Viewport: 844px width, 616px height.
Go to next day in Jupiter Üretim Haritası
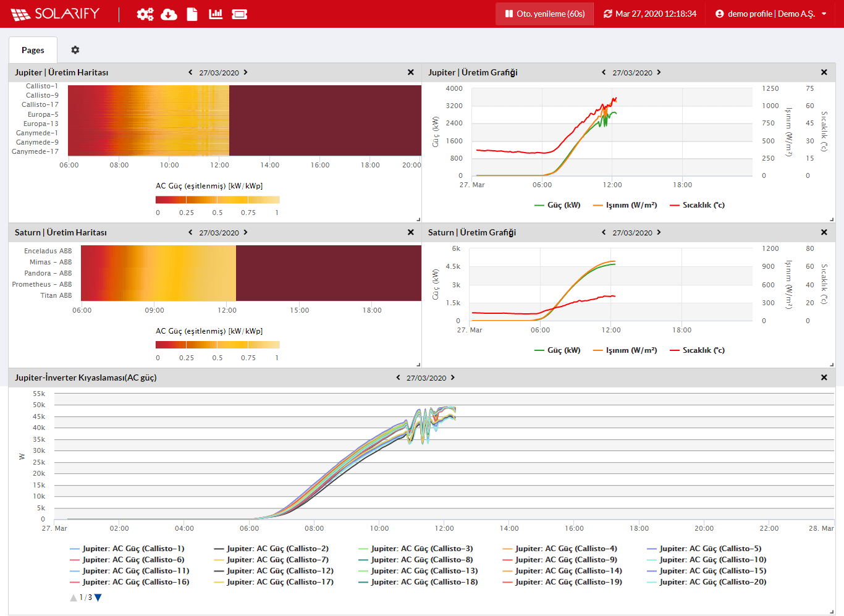pos(245,72)
